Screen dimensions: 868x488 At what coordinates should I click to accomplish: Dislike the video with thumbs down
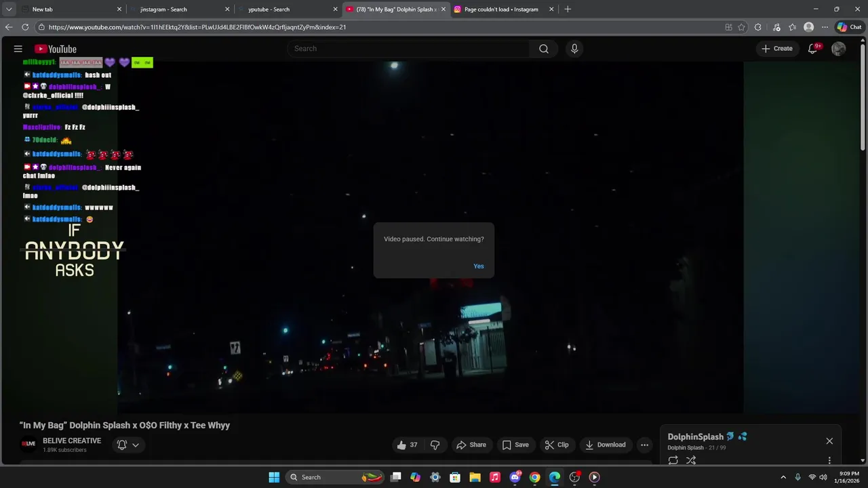coord(435,445)
